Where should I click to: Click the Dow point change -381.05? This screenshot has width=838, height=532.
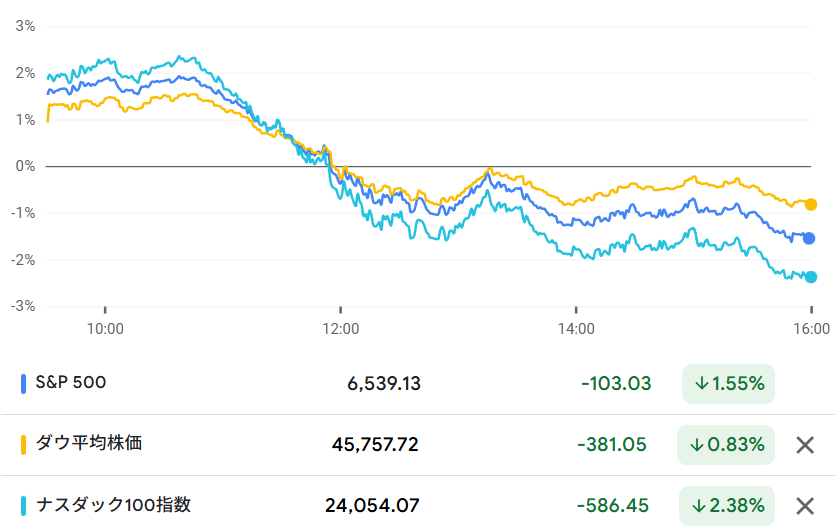(613, 445)
